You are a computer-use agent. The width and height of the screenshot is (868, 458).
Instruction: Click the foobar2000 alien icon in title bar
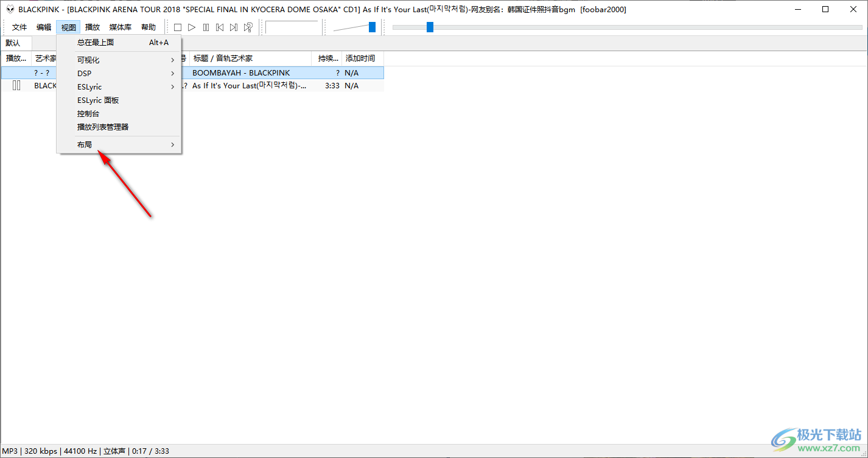coord(10,9)
